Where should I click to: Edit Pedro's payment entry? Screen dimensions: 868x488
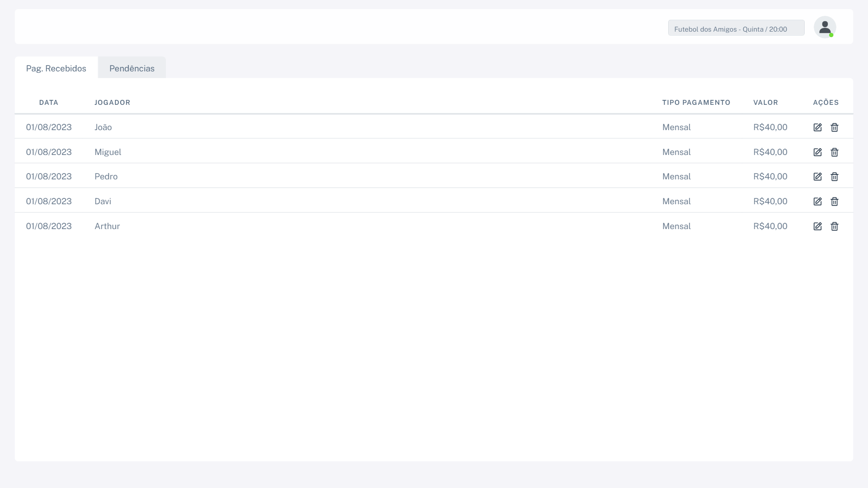[x=817, y=177]
